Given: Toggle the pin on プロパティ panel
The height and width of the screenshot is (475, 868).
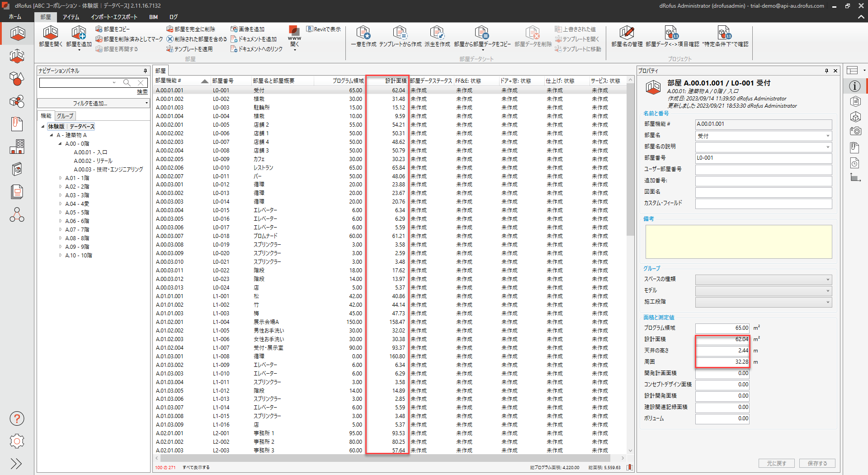Looking at the screenshot, I should coord(826,71).
